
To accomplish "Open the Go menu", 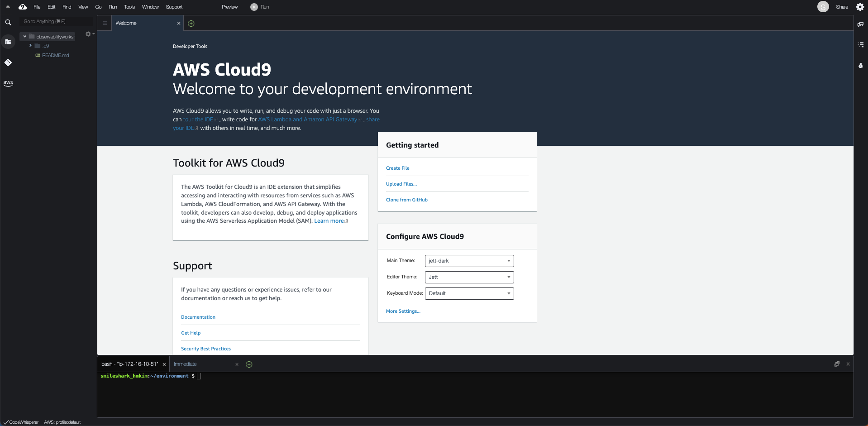I will 98,7.
